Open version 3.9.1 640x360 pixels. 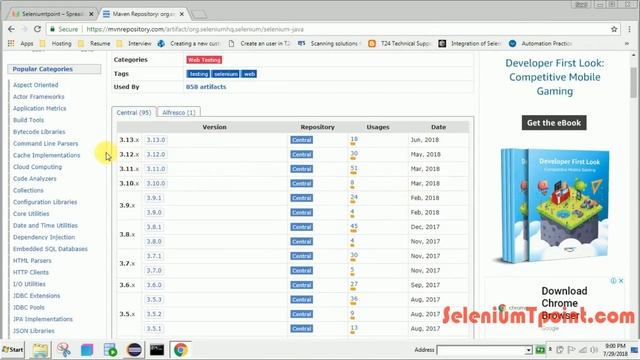154,198
